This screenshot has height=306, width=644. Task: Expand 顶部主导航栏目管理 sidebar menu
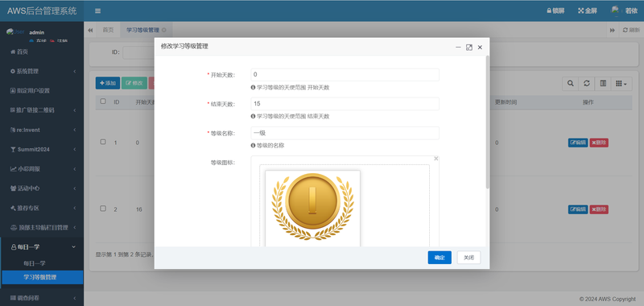[x=42, y=227]
